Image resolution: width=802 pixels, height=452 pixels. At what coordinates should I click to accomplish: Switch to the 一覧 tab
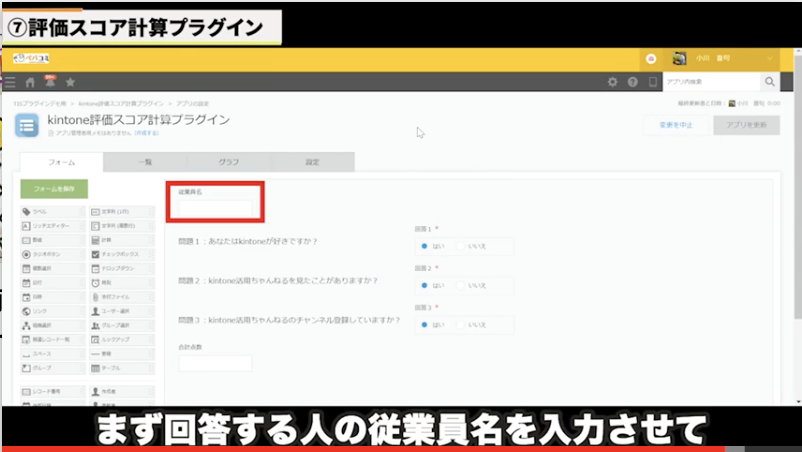[143, 162]
